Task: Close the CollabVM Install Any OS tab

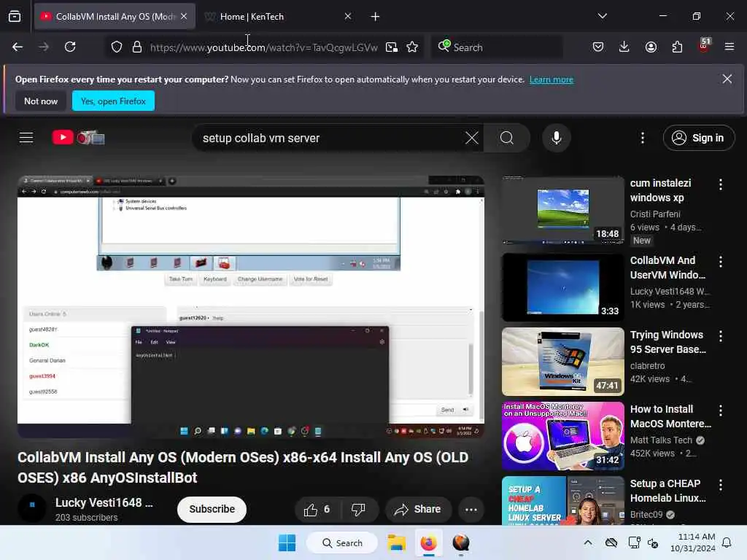Action: (x=184, y=17)
